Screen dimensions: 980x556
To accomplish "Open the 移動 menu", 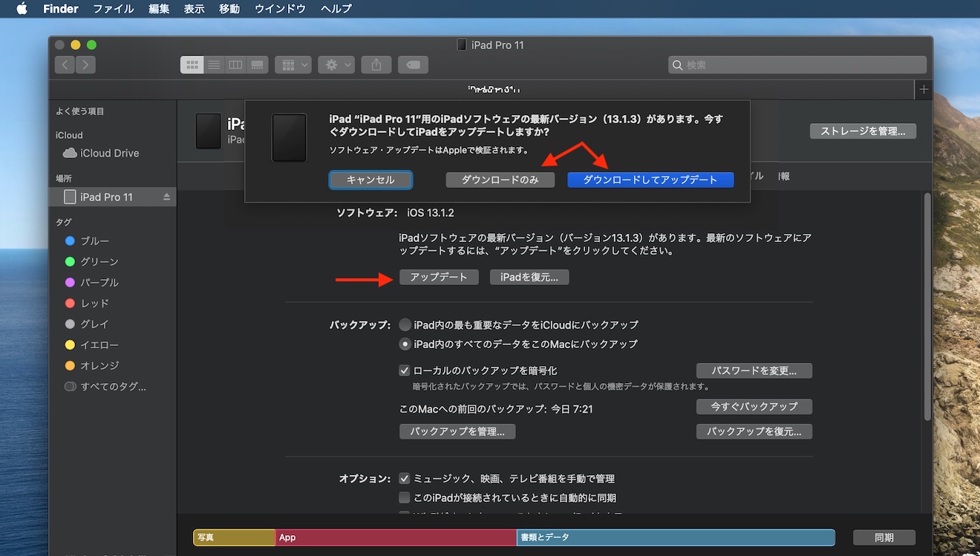I will click(x=229, y=9).
